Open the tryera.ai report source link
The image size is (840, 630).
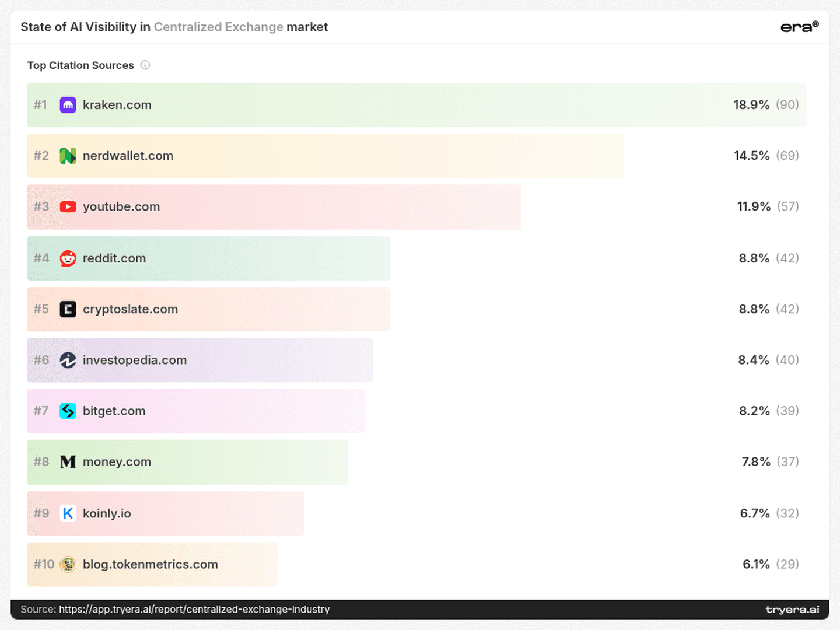pos(194,609)
